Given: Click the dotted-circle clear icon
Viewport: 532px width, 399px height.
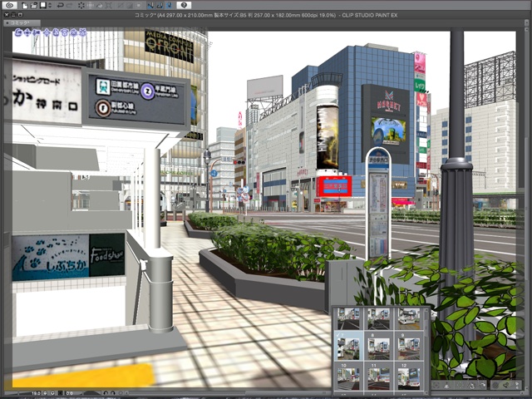Looking at the screenshot, I should pyautogui.click(x=81, y=6).
